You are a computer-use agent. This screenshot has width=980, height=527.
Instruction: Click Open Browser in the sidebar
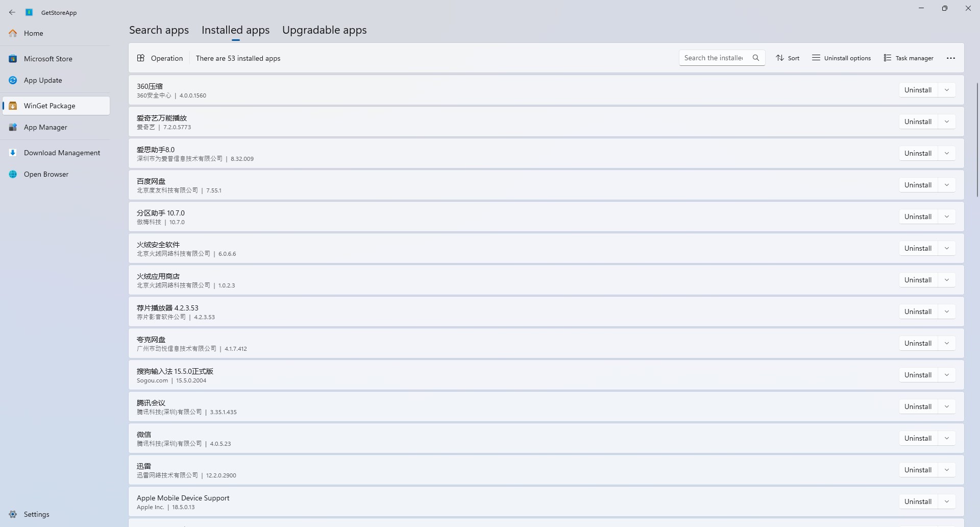click(56, 174)
